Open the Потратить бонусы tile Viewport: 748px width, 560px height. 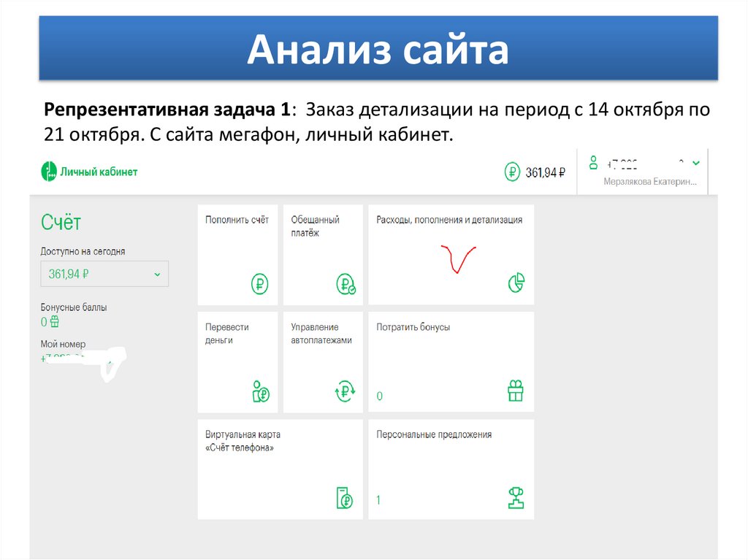pos(451,363)
